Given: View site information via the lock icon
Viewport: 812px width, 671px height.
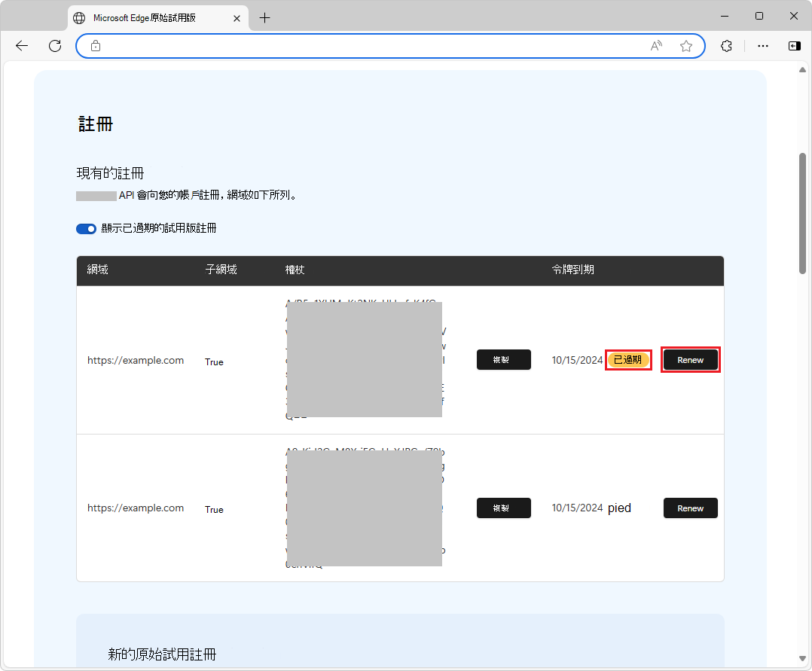Looking at the screenshot, I should [95, 46].
